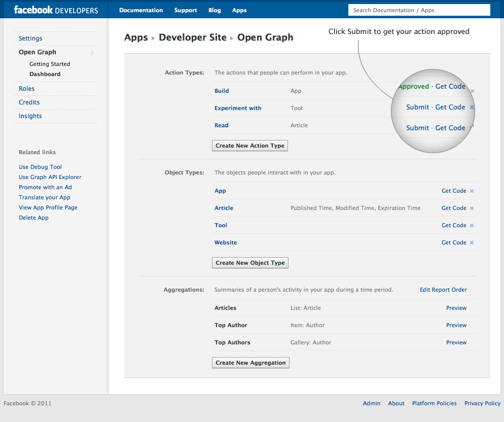The height and width of the screenshot is (422, 504).
Task: Click the Facebook Developers logo
Action: point(56,10)
